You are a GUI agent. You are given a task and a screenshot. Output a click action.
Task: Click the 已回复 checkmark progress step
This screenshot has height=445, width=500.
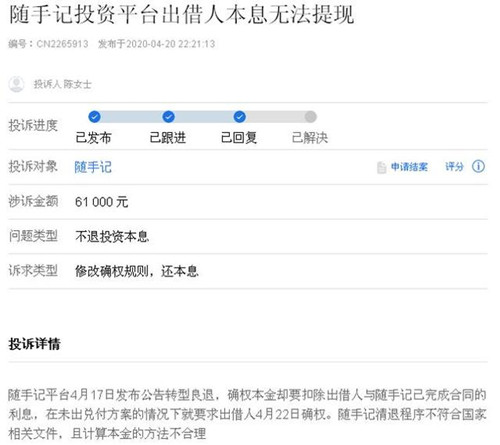pyautogui.click(x=239, y=117)
